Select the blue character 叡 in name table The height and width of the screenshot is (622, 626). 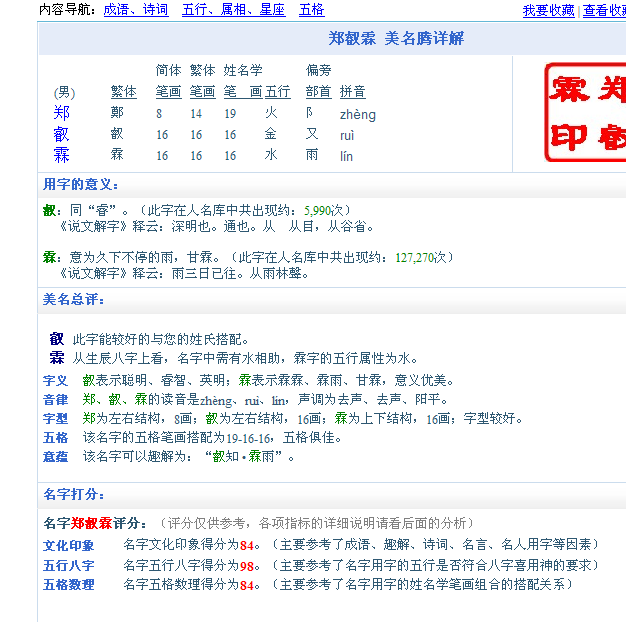(61, 134)
